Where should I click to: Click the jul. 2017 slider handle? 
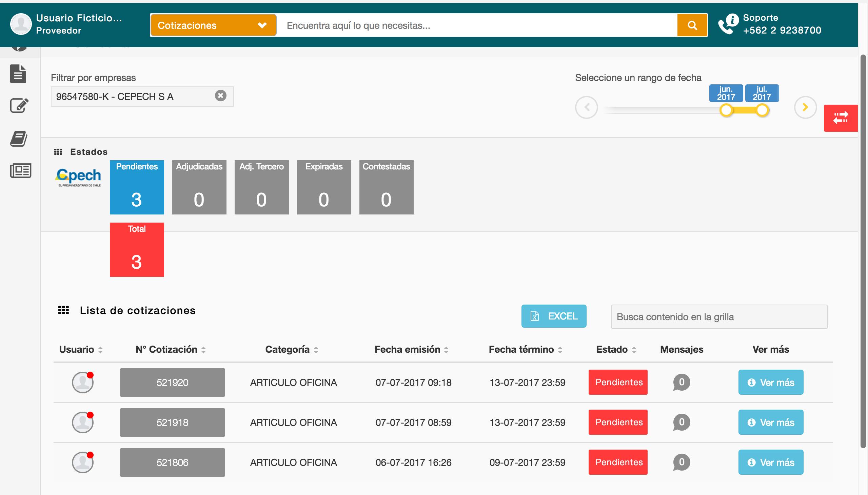762,110
